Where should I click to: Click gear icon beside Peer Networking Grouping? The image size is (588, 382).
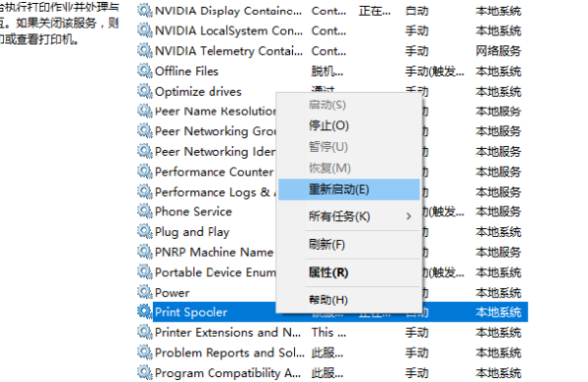pos(145,131)
